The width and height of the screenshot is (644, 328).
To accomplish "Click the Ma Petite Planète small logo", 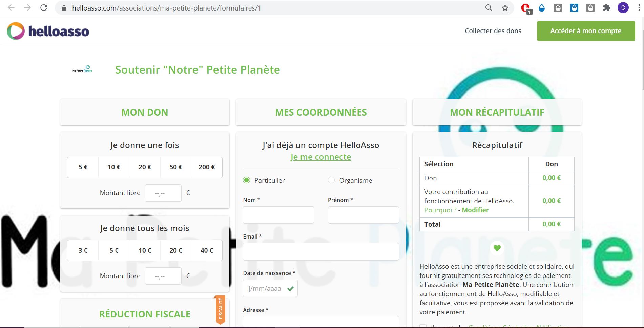I will 82,69.
